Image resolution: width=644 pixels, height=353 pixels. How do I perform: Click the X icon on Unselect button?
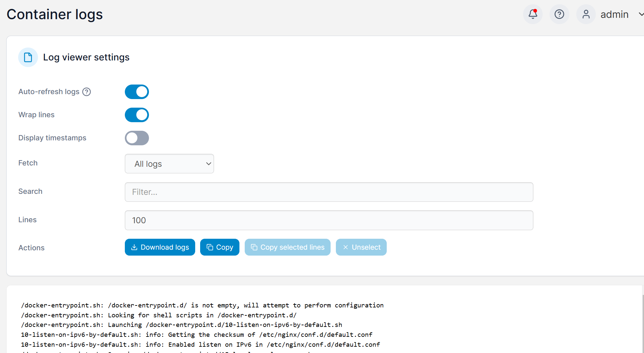pos(345,247)
